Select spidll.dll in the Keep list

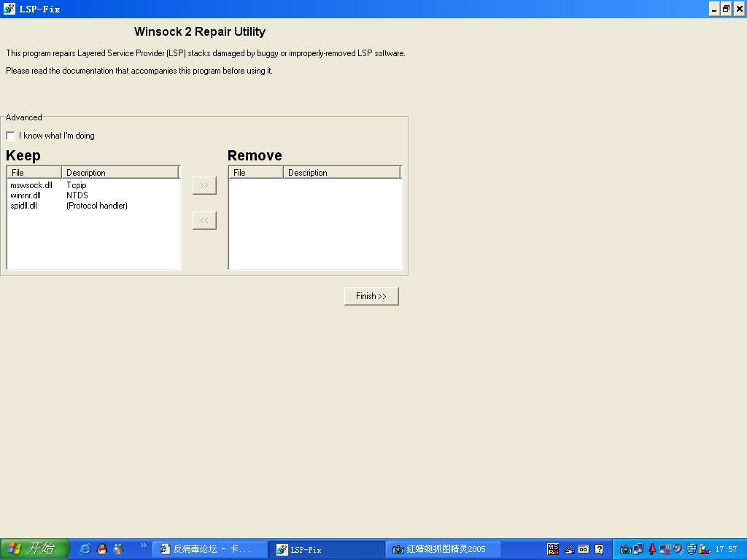point(24,206)
